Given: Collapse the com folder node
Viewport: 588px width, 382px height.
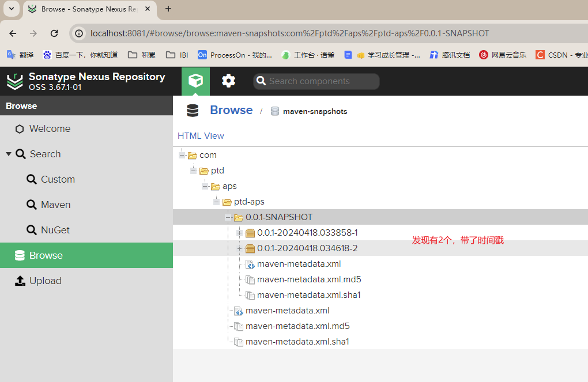Looking at the screenshot, I should click(182, 155).
